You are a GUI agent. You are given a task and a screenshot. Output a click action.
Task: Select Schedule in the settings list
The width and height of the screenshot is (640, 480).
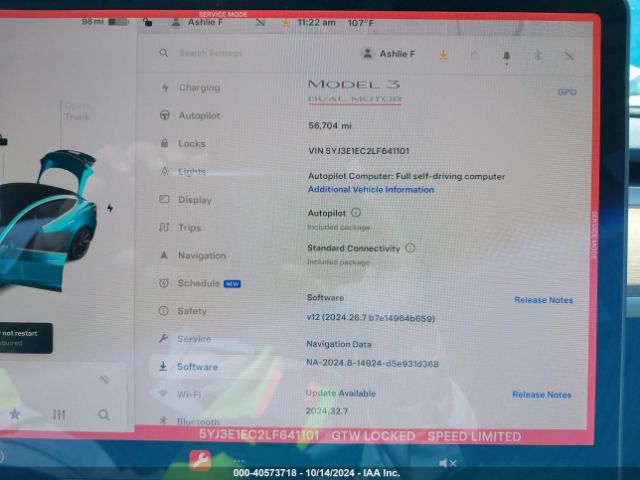[200, 283]
